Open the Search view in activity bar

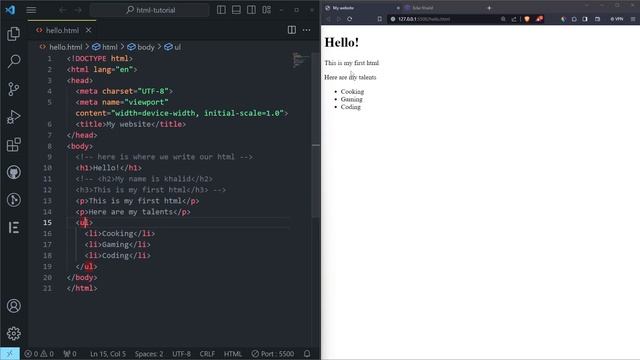(x=13, y=61)
